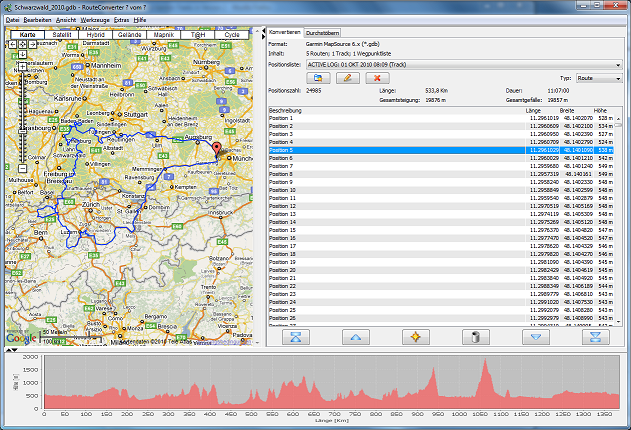Click the red marker pin near München
This screenshot has width=631, height=430.
click(217, 149)
